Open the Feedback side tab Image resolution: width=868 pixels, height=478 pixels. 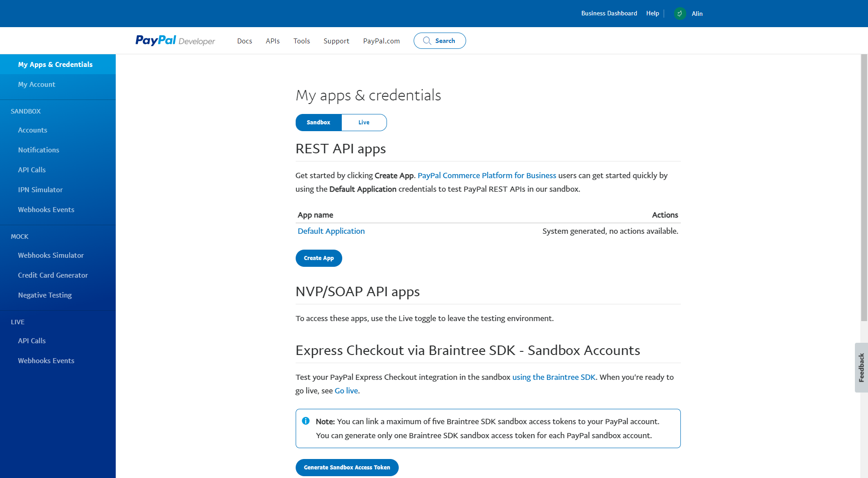[861, 367]
